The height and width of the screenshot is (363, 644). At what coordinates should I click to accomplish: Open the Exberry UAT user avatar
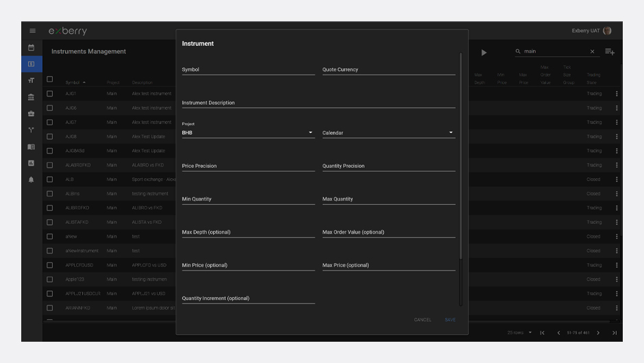point(607,31)
